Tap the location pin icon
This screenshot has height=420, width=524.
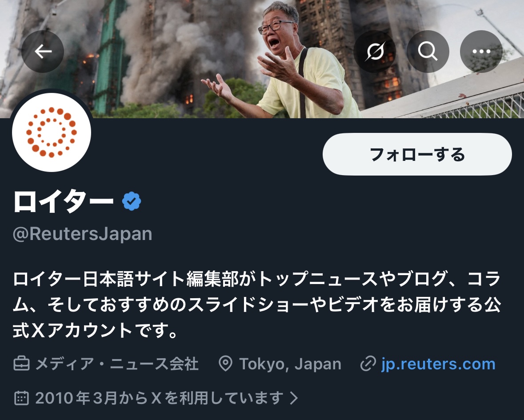pos(226,364)
